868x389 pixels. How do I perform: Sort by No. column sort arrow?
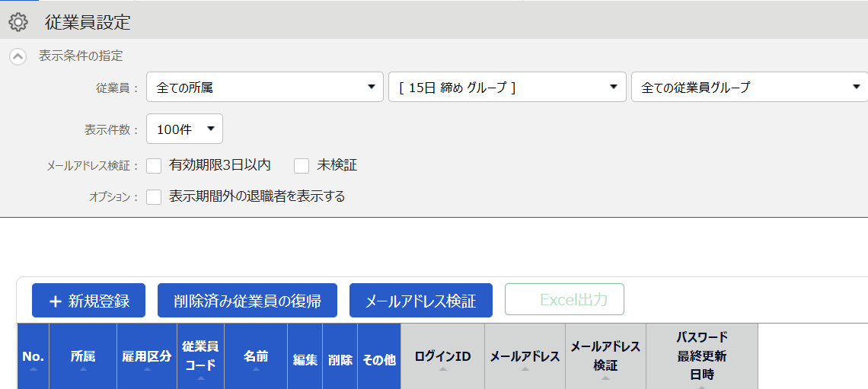click(34, 368)
